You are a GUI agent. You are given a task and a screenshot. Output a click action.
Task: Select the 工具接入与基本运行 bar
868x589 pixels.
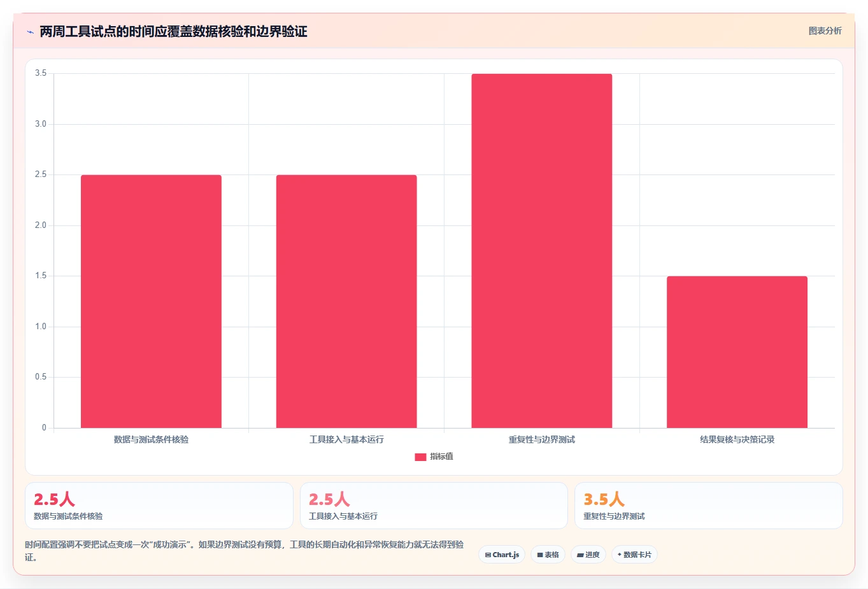[346, 301]
